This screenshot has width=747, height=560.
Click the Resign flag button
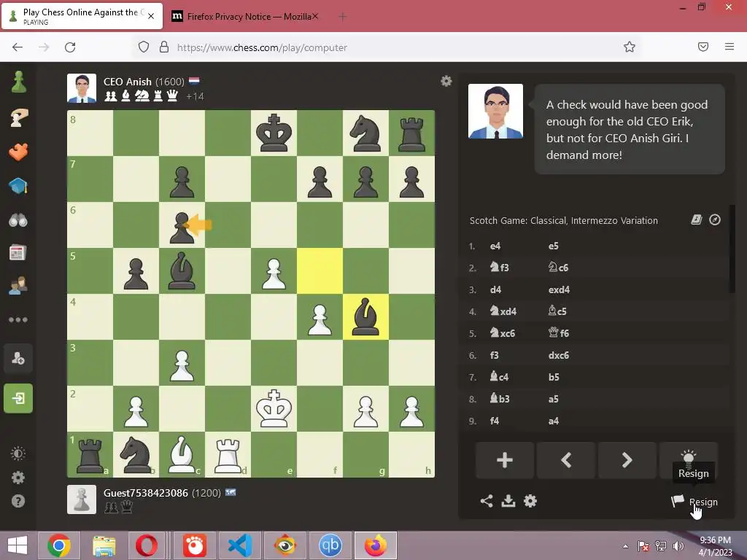pos(694,502)
